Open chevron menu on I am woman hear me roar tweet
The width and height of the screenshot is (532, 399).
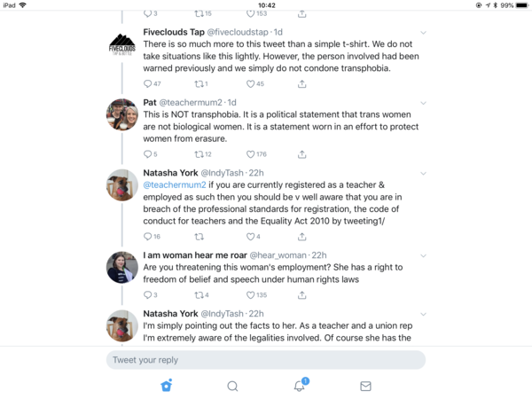[x=423, y=255]
